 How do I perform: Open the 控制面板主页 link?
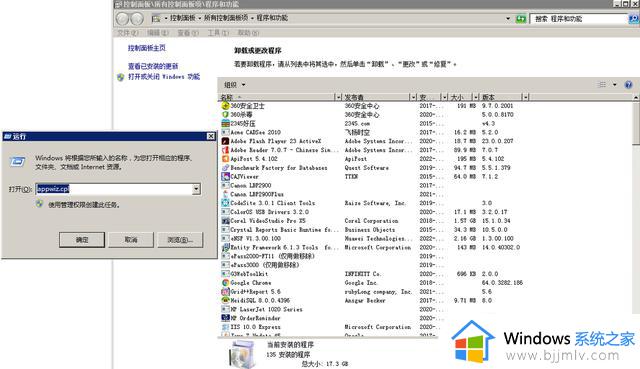147,48
